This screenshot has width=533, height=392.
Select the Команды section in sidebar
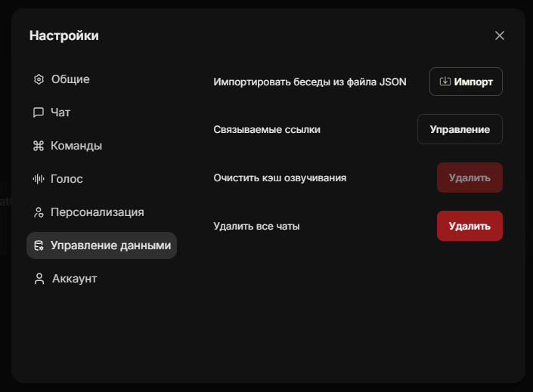[76, 146]
